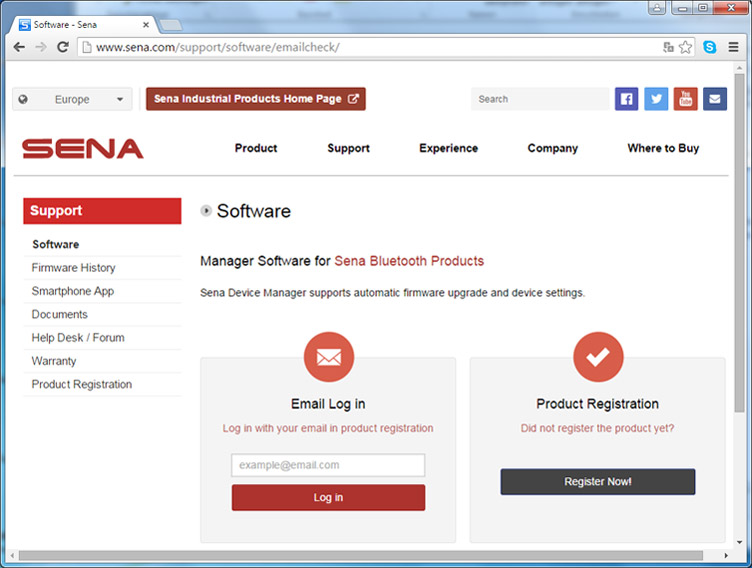Focus the example@email.com input field
The width and height of the screenshot is (752, 568).
click(x=328, y=465)
